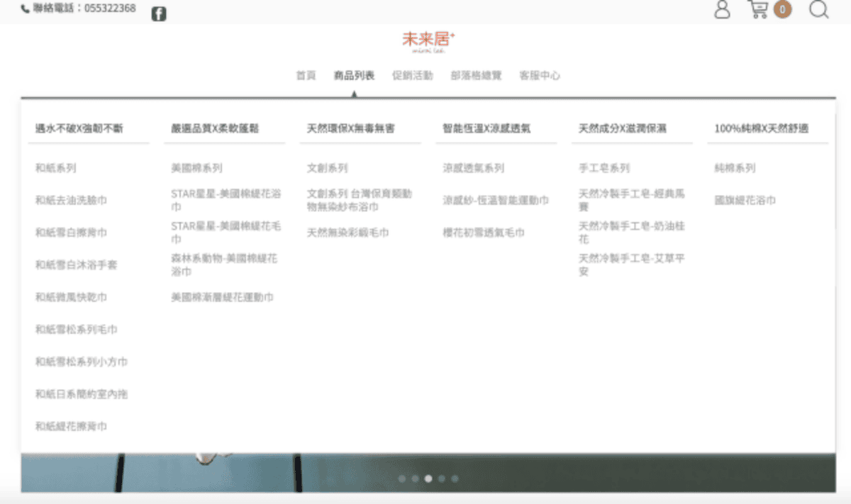Select 國旗緹花浴巾 link
The width and height of the screenshot is (851, 504).
[x=745, y=201]
